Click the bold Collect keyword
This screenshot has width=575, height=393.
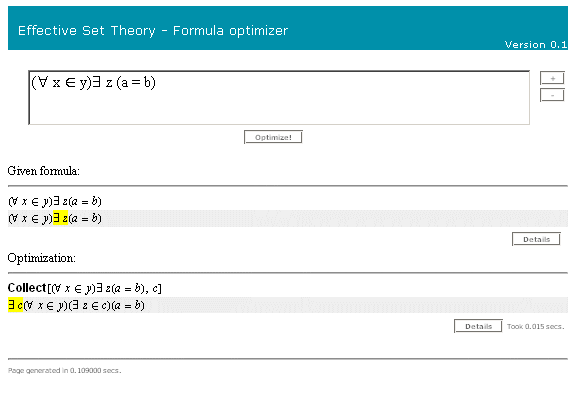(27, 288)
